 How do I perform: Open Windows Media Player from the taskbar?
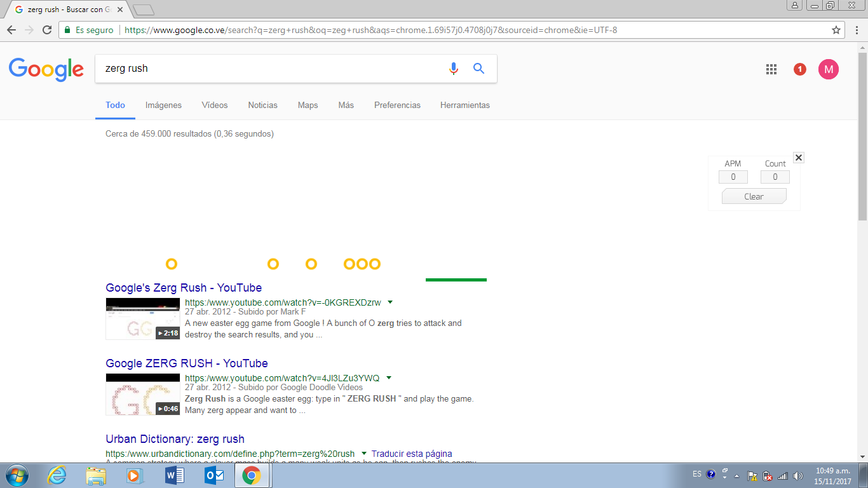point(135,475)
